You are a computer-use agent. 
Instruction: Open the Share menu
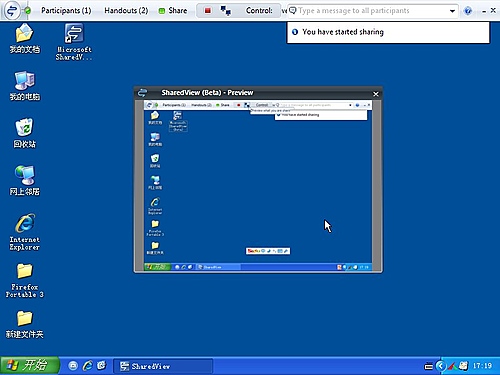[x=173, y=10]
